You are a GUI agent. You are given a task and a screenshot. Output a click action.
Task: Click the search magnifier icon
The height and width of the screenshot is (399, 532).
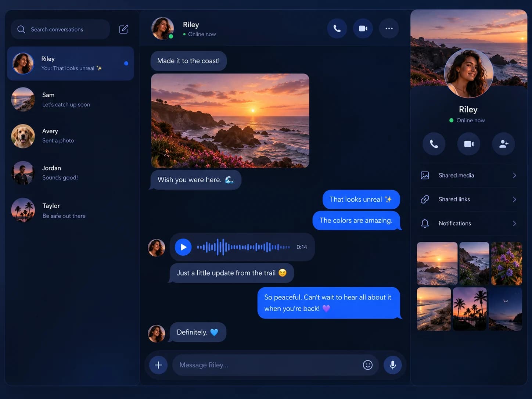[x=21, y=29]
